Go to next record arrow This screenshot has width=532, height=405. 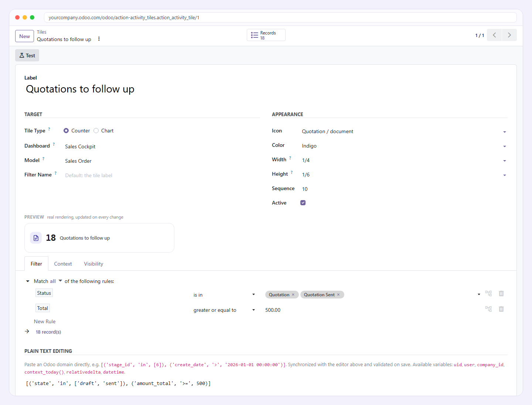(x=509, y=35)
